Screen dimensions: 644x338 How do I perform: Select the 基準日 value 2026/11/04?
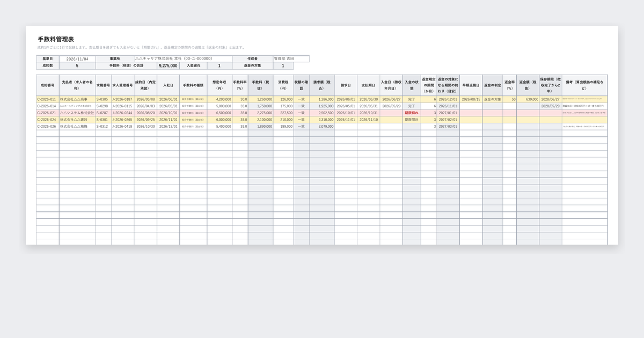click(x=77, y=58)
